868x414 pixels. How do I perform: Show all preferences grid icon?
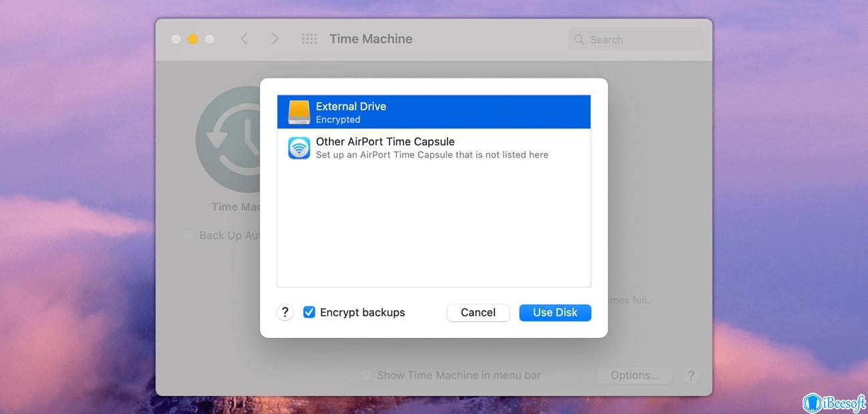click(x=309, y=39)
